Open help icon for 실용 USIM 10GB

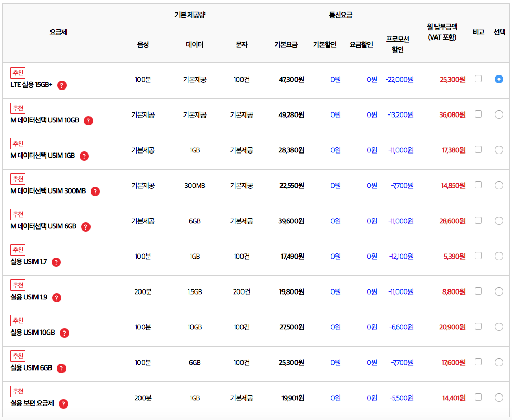(65, 333)
